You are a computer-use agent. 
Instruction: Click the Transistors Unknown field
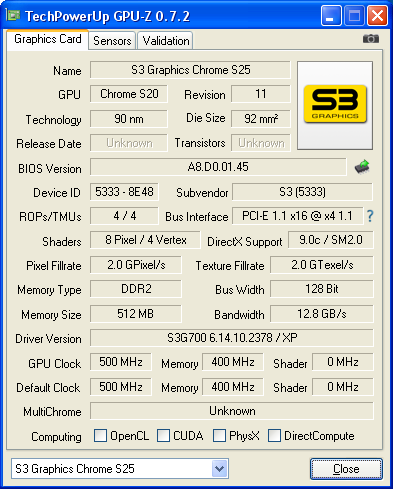pos(261,143)
